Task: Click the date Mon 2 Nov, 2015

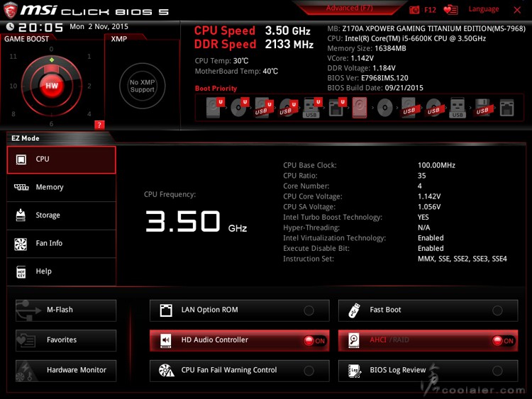Action: [99, 27]
